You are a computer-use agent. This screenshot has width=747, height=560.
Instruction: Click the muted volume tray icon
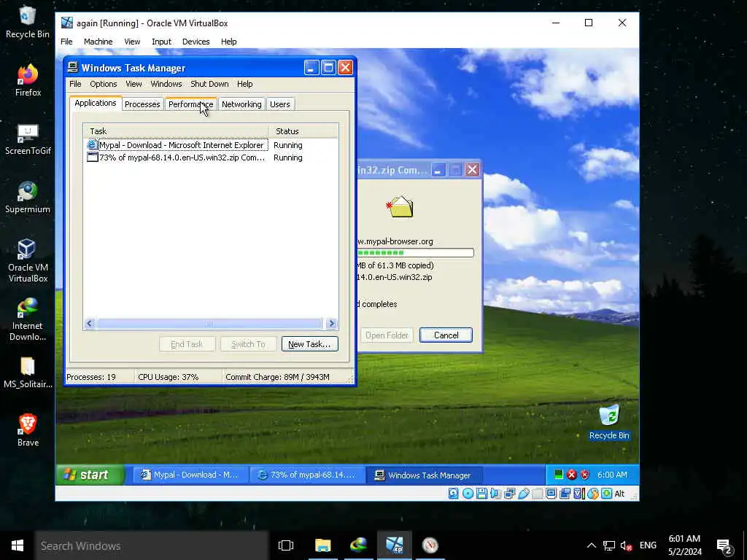tap(626, 545)
